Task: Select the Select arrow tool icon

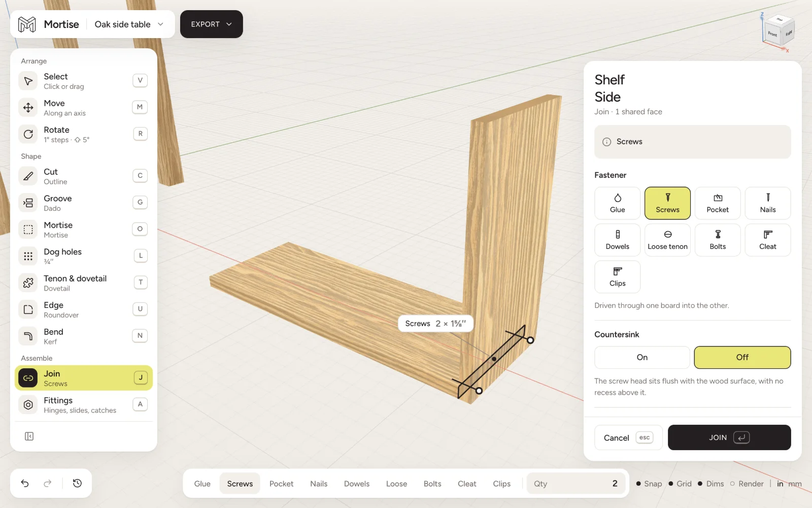Action: pos(28,81)
